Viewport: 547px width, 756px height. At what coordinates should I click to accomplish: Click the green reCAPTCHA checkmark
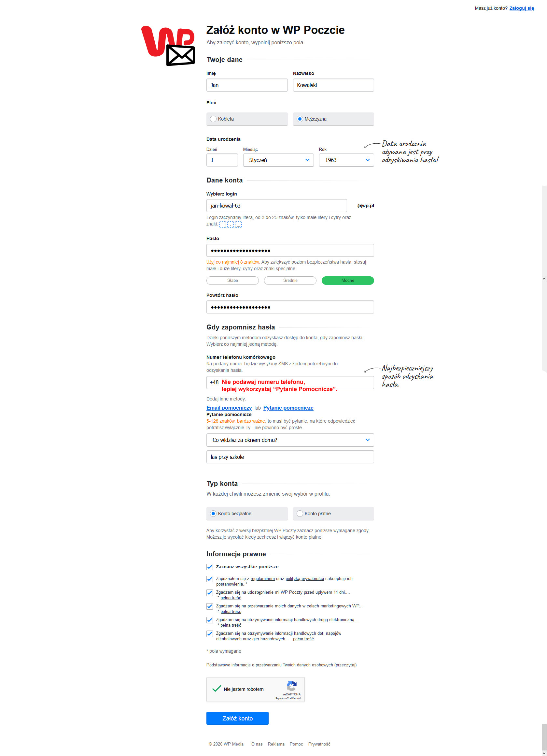click(x=217, y=688)
